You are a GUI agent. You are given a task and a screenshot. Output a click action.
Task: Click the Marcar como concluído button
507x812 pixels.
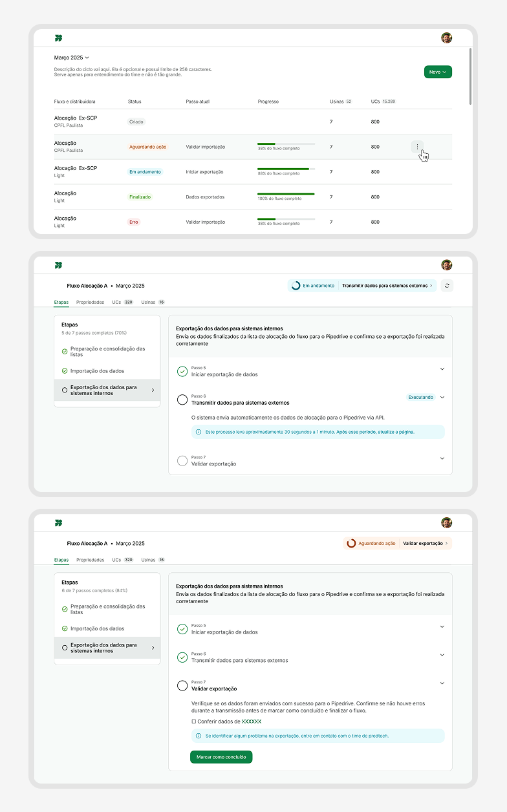point(221,757)
